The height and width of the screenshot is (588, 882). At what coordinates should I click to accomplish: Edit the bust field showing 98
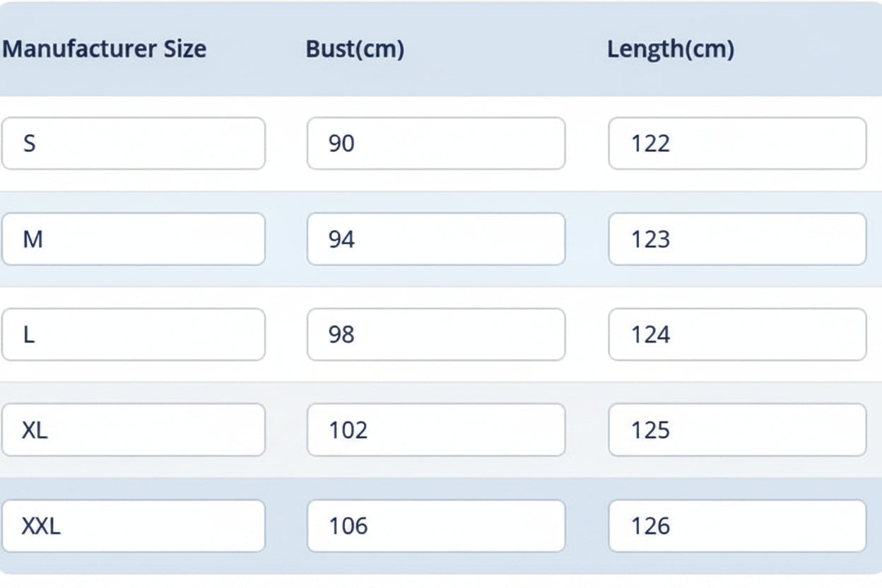tap(436, 334)
